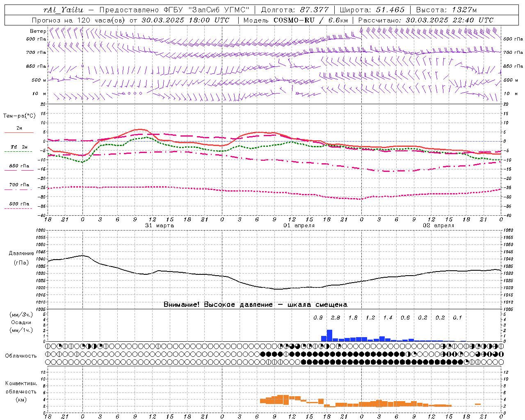This screenshot has width=525, height=420.
Task: Select the 2м temperature legend entry
Action: 19,128
